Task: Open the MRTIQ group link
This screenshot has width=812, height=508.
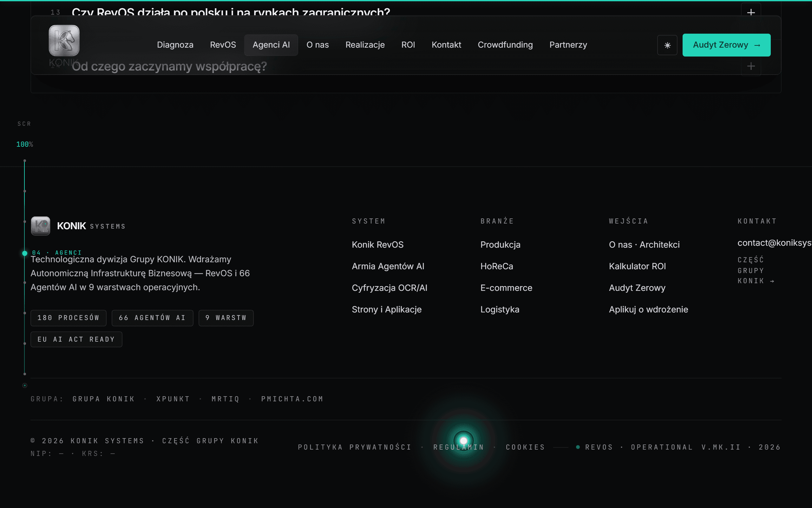Action: (x=225, y=399)
